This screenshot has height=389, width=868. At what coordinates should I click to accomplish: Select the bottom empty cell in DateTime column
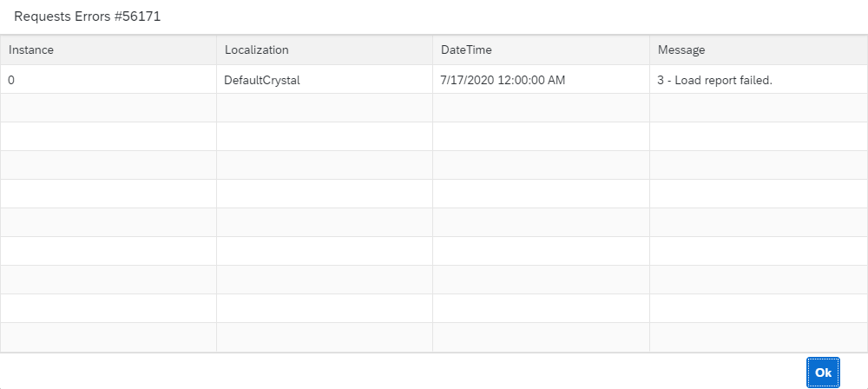(540, 338)
